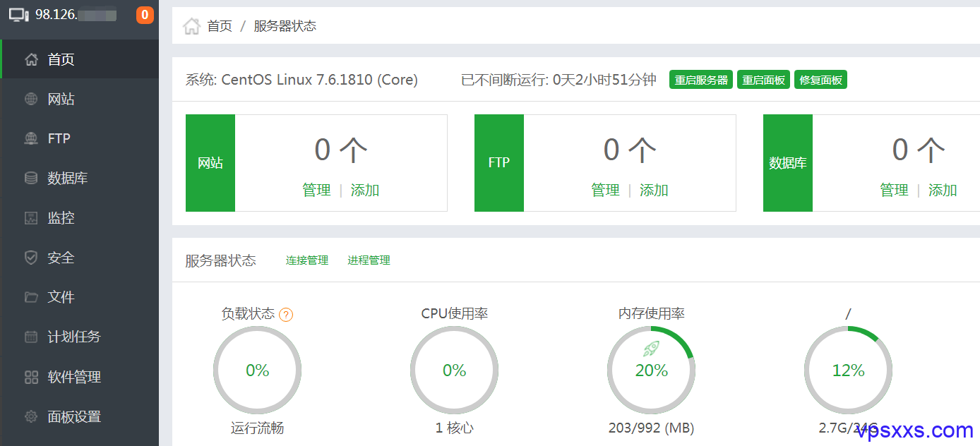980x446 pixels.
Task: Click the FTP sidebar icon
Action: pyautogui.click(x=31, y=139)
